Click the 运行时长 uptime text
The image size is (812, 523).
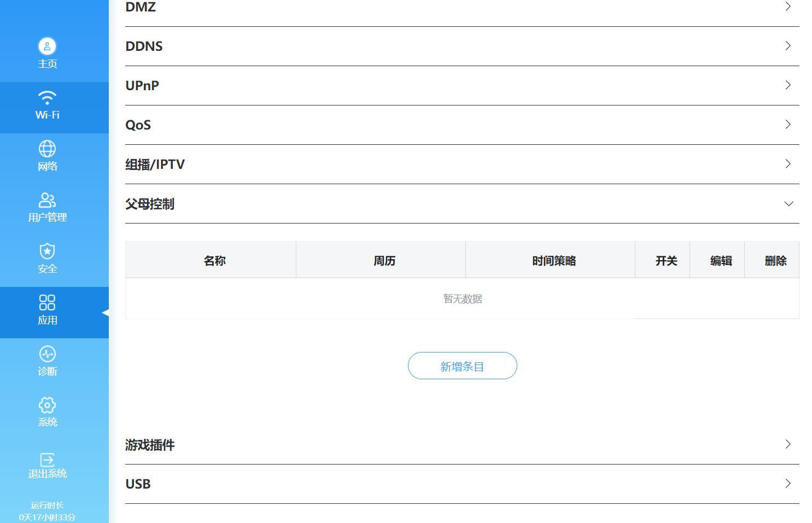click(47, 505)
